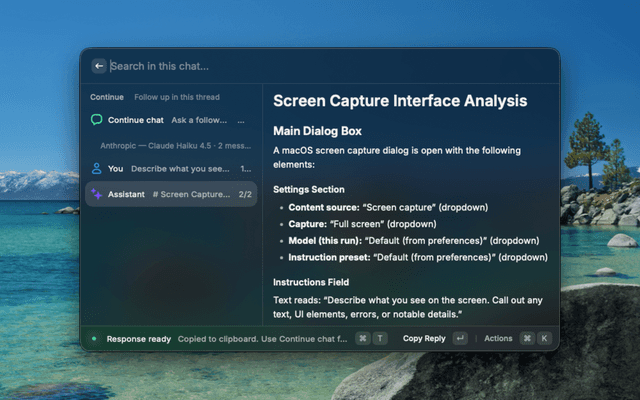Click the Copy Reply button
The image size is (640, 400).
(x=424, y=338)
